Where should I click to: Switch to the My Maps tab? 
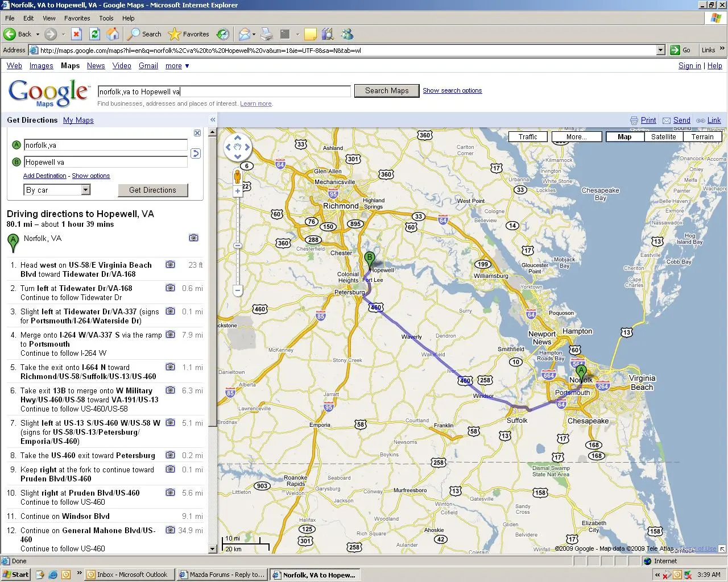pos(78,120)
